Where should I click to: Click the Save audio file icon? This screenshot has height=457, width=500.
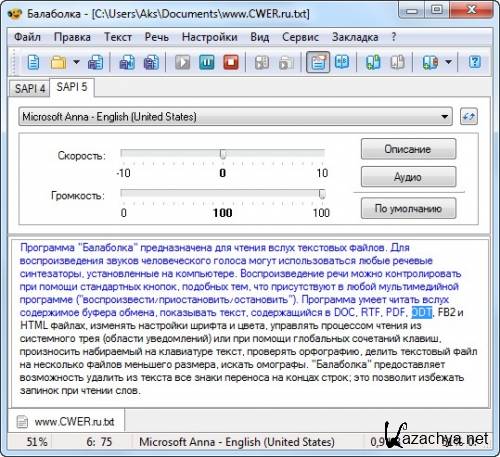click(127, 62)
